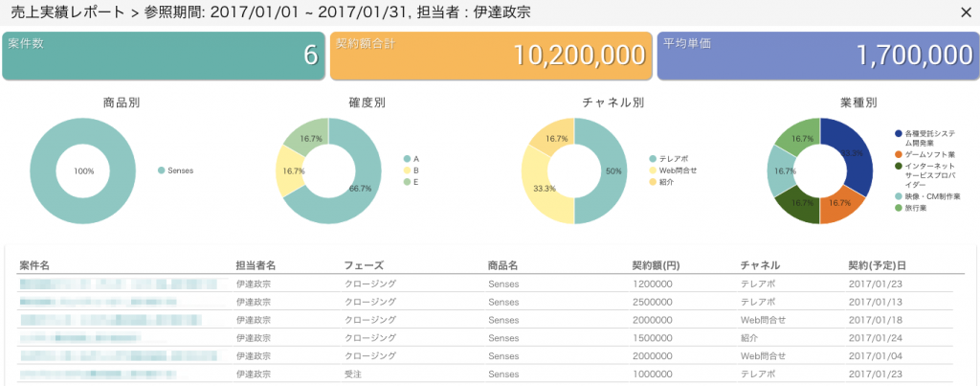The width and height of the screenshot is (980, 386).
Task: Toggle the Web問合せ legend entry
Action: tap(677, 170)
